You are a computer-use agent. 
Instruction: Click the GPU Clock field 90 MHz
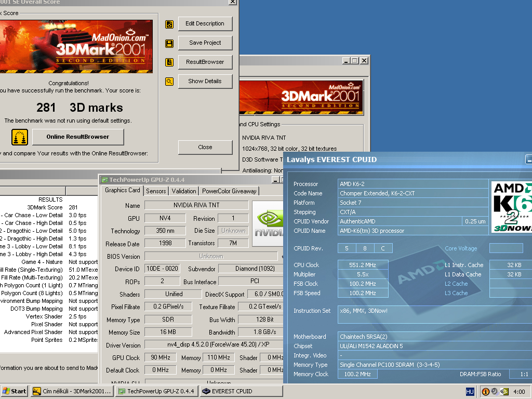tap(161, 357)
